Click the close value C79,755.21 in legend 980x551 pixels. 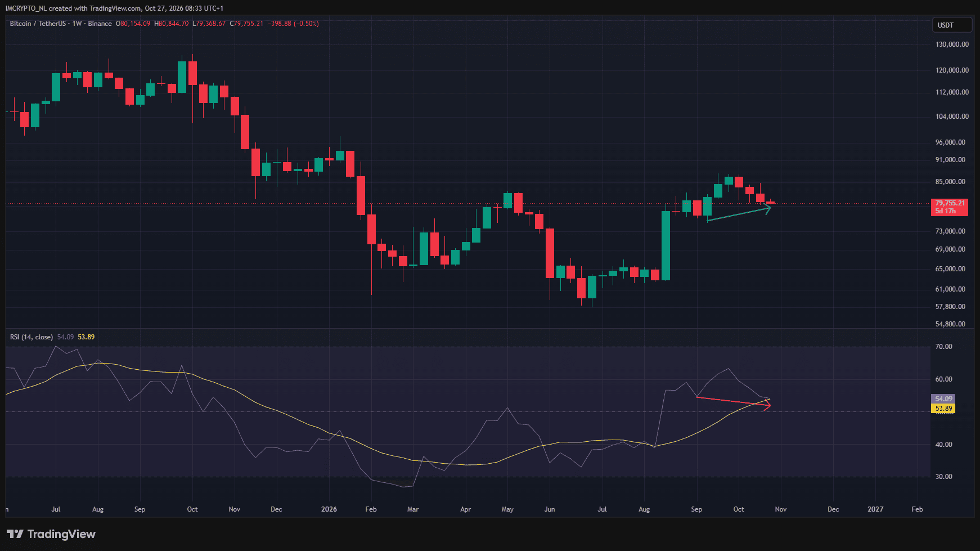click(246, 24)
